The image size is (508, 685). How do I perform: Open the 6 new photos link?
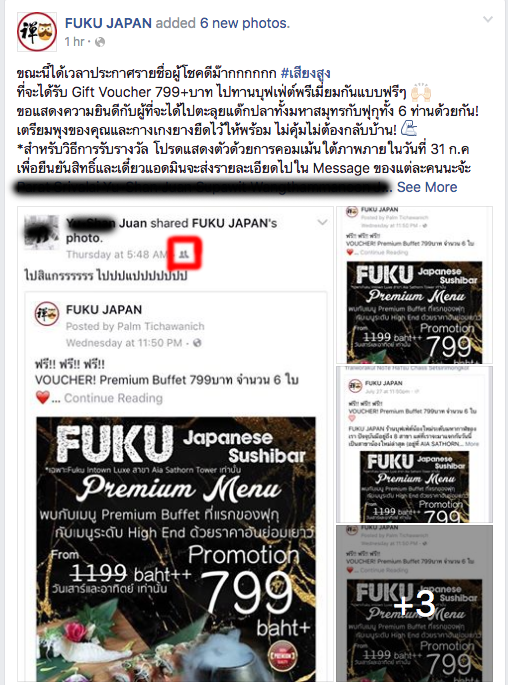(x=243, y=23)
